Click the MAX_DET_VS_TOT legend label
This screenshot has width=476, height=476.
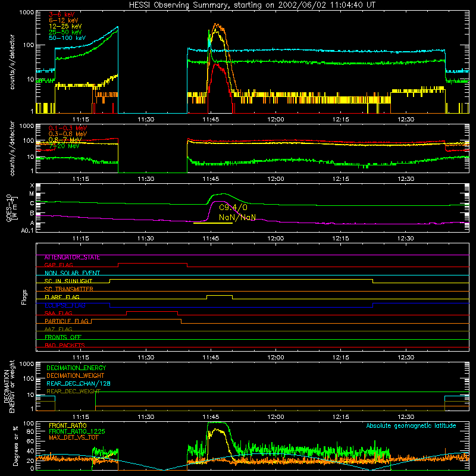tap(74, 437)
